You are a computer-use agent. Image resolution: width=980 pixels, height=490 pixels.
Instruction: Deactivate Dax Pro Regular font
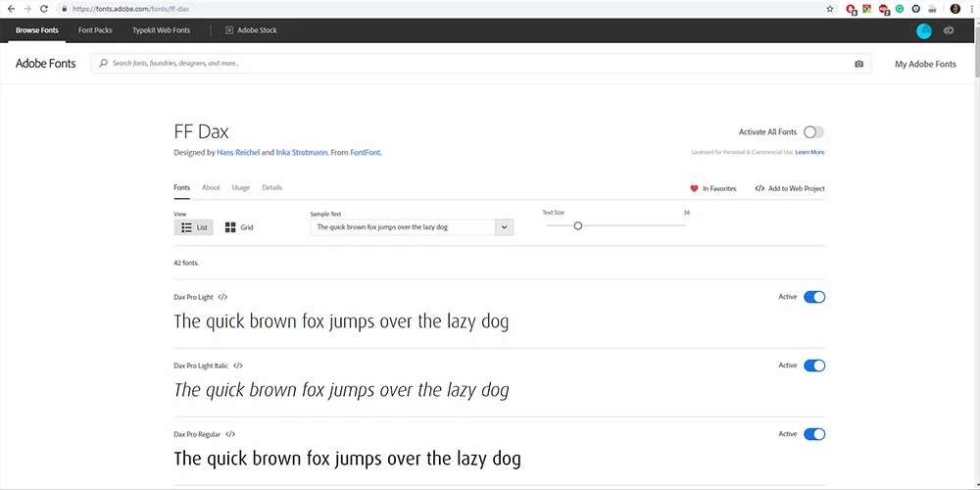(x=814, y=434)
